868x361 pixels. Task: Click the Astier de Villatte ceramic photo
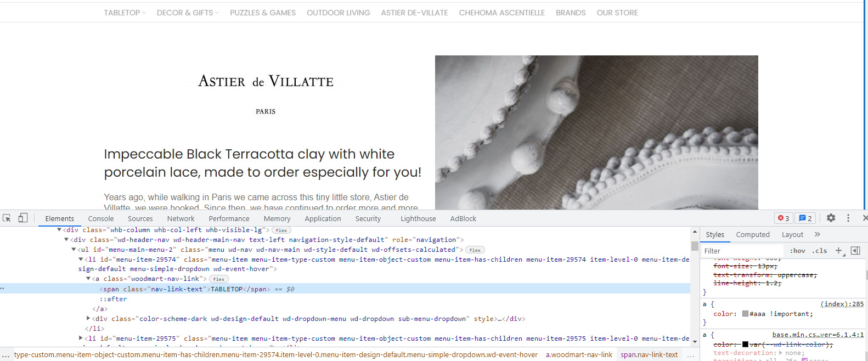pyautogui.click(x=596, y=132)
